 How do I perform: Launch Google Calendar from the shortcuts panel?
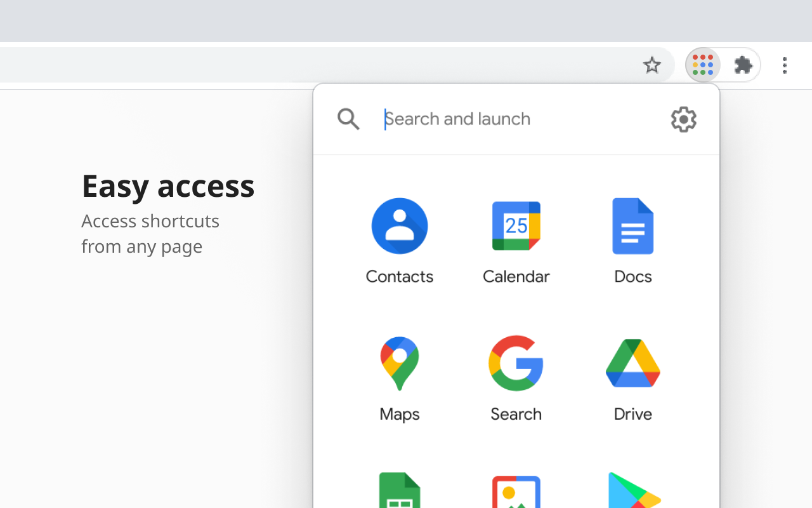click(x=516, y=225)
